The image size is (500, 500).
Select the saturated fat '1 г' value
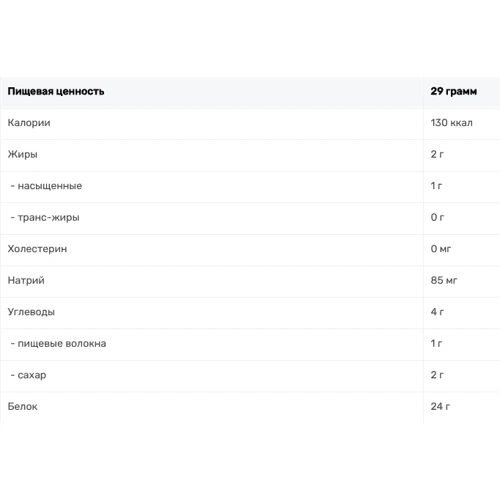(436, 186)
